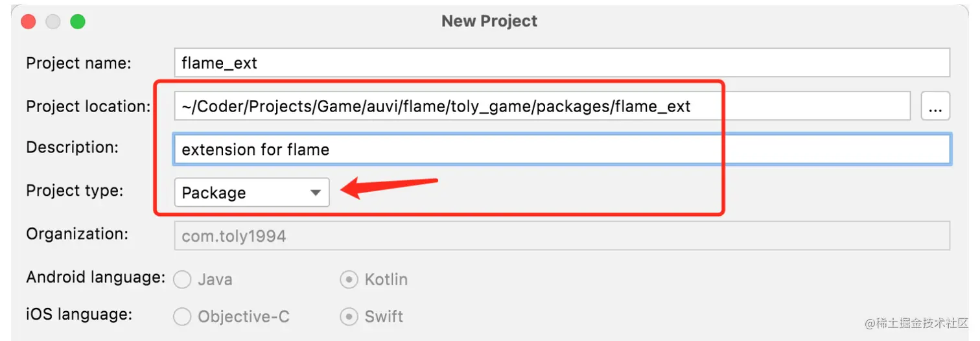Click the "Android language:" label
Screen dimensions: 980x341
pos(96,277)
